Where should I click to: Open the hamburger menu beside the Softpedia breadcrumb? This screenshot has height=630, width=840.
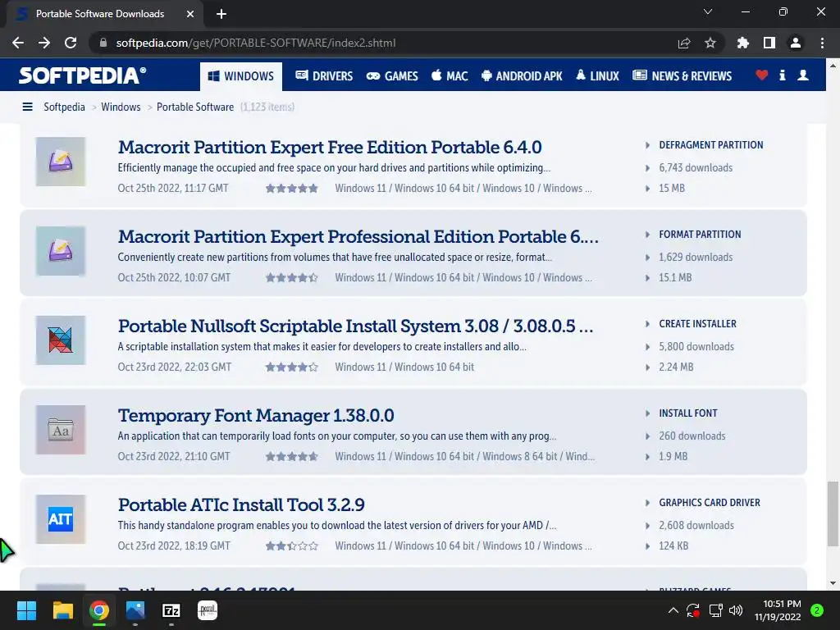pos(27,107)
